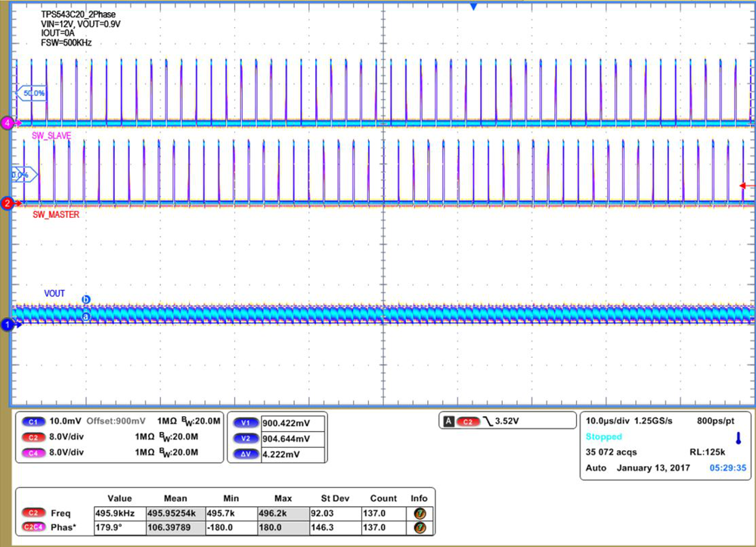The height and width of the screenshot is (547, 756).
Task: Select the C1 channel badge
Action: click(x=32, y=422)
